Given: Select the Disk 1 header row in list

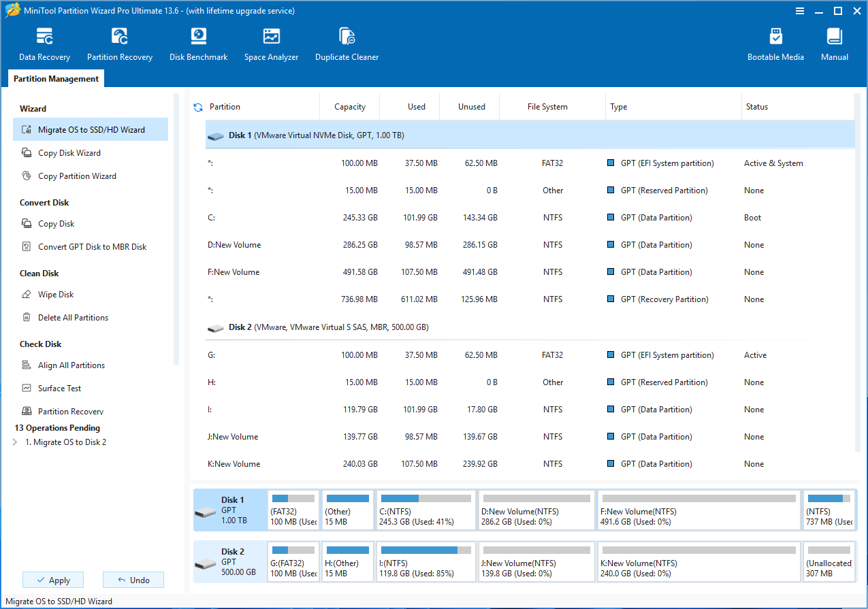Looking at the screenshot, I should pyautogui.click(x=530, y=135).
